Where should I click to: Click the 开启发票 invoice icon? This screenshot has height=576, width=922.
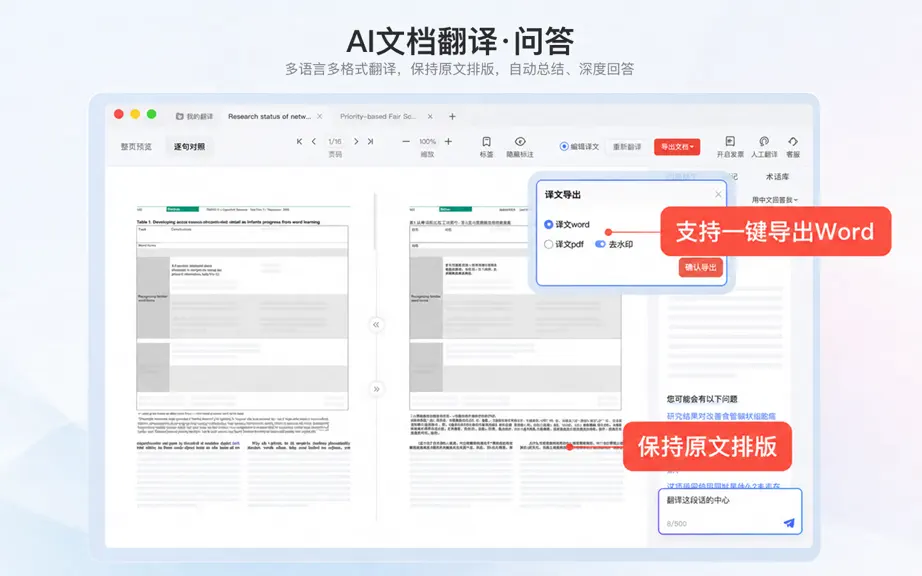coord(730,146)
